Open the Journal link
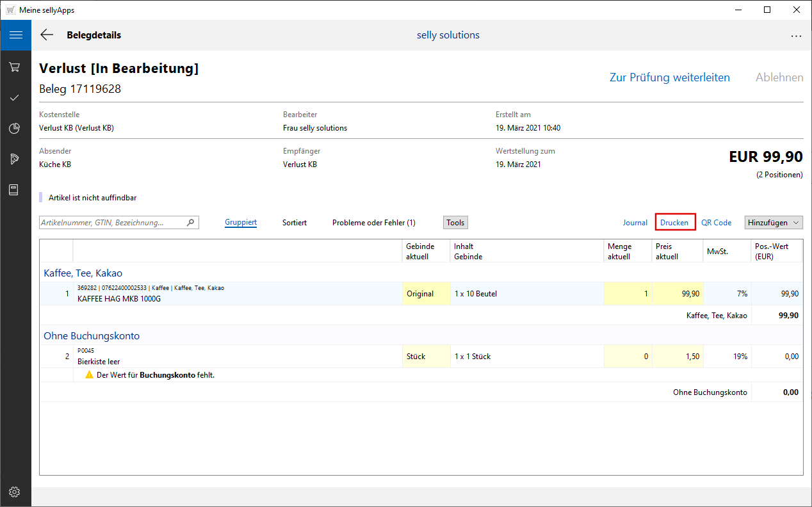The image size is (812, 507). (x=635, y=223)
